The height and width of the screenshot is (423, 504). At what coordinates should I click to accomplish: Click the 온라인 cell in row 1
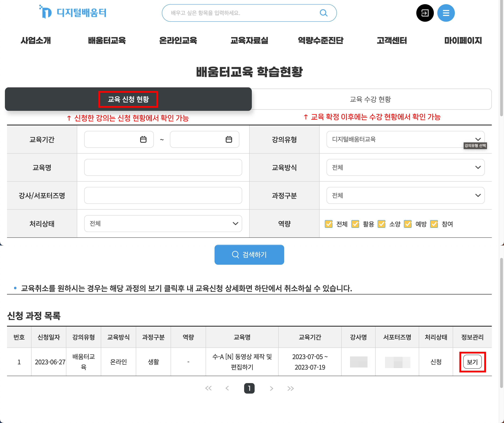[118, 362]
